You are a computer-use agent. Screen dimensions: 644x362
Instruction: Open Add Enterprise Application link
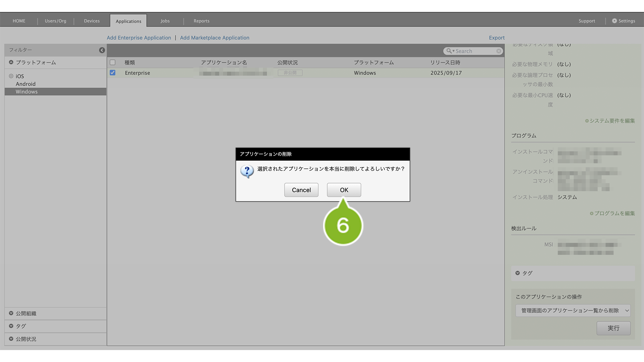[139, 38]
